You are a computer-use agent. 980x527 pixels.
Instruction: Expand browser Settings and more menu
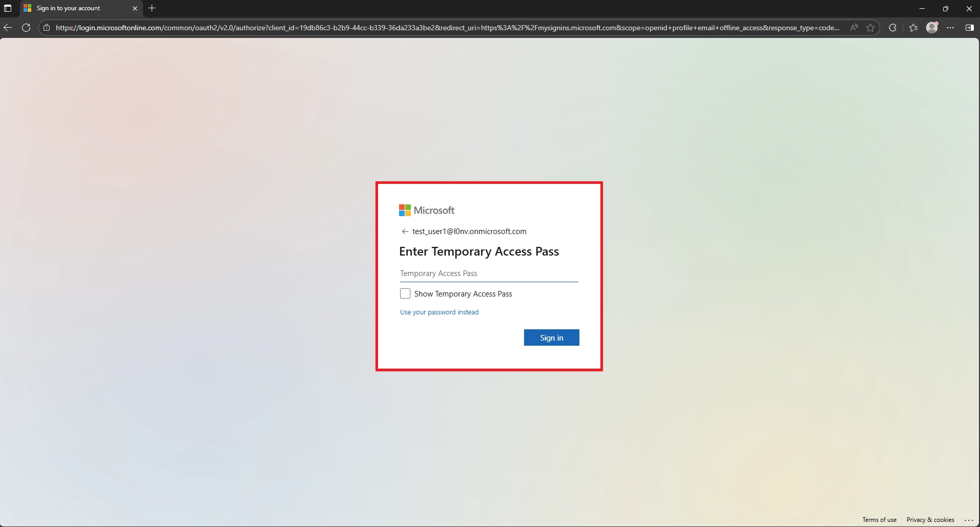pos(950,28)
